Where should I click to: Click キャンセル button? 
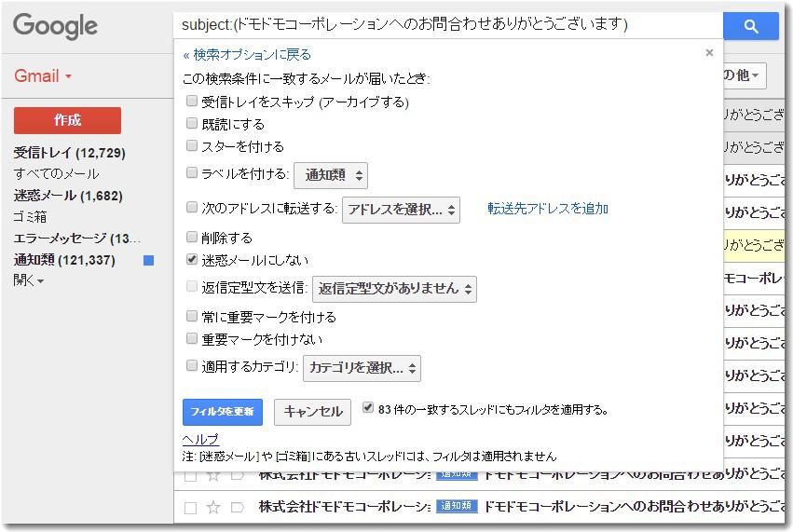click(312, 412)
